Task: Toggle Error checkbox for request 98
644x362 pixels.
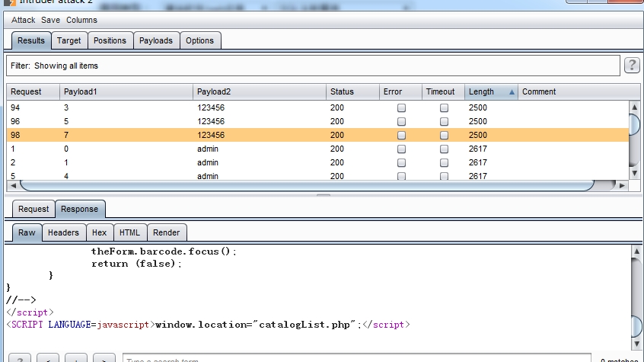Action: (x=401, y=136)
